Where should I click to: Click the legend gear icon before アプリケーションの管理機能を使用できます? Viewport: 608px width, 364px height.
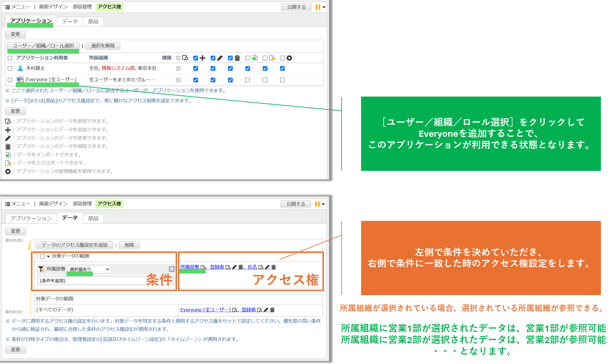pos(8,172)
